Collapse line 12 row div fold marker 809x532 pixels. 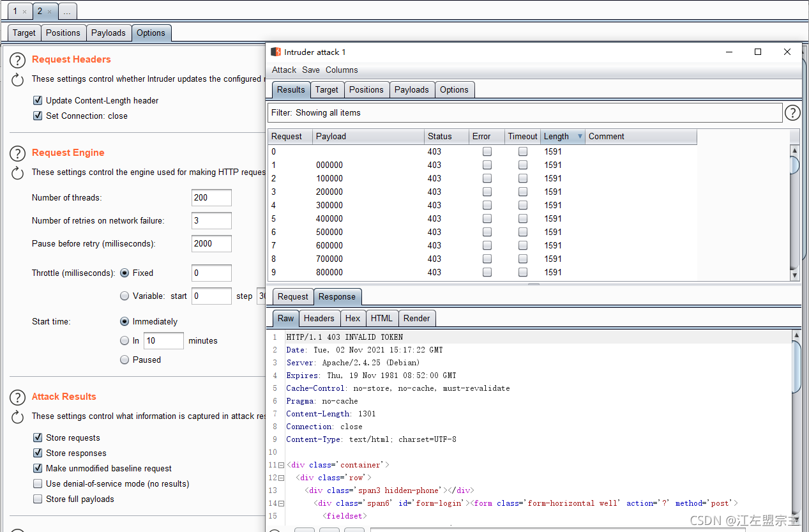tap(281, 478)
